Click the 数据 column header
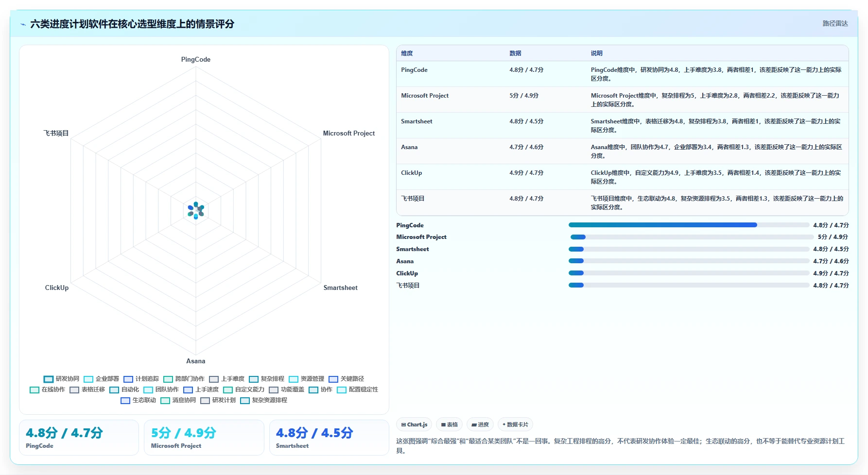The width and height of the screenshot is (868, 475). [515, 53]
